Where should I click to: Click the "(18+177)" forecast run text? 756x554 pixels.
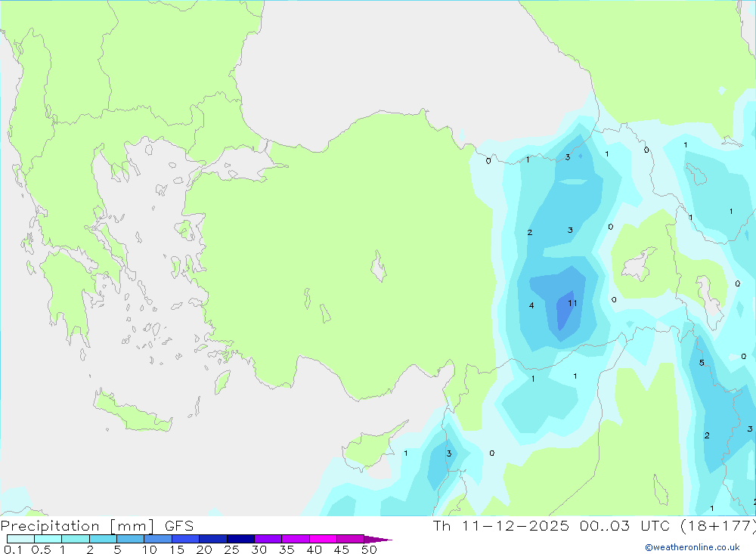click(718, 526)
